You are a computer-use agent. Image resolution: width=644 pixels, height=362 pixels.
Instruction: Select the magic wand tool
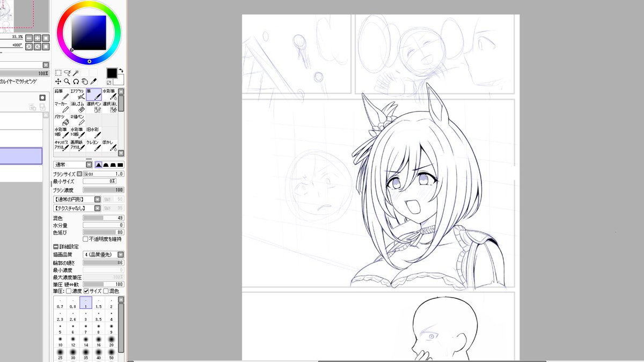pos(76,72)
